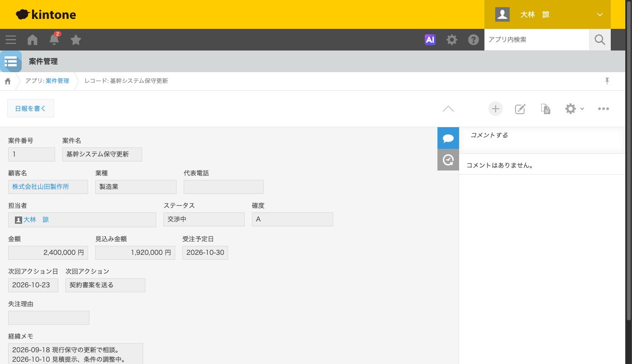Click the レコード: 基幹システム保守更新 breadcrumb text
This screenshot has width=632, height=364.
coord(126,81)
